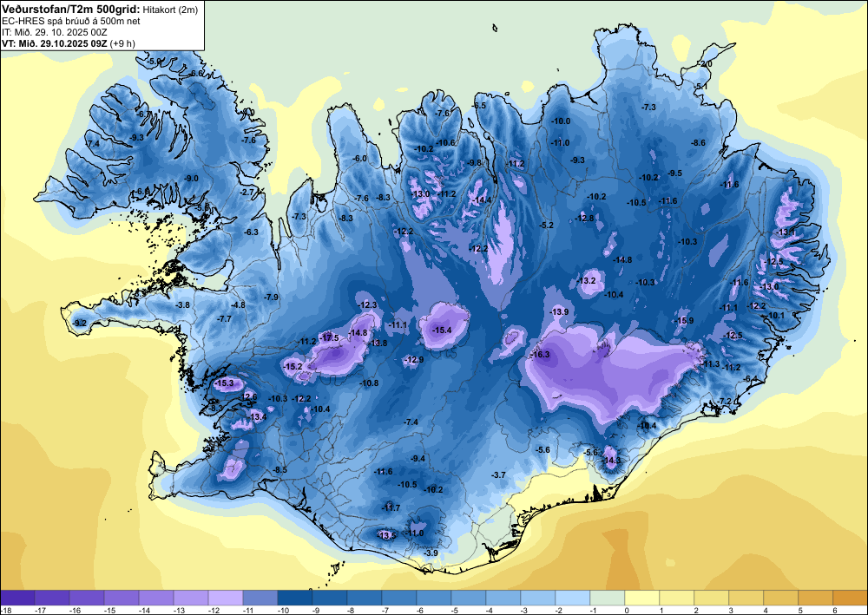Click the 'VT: Mið. 29.10.2025 09Z' valid time line
The image size is (868, 615).
pos(55,43)
